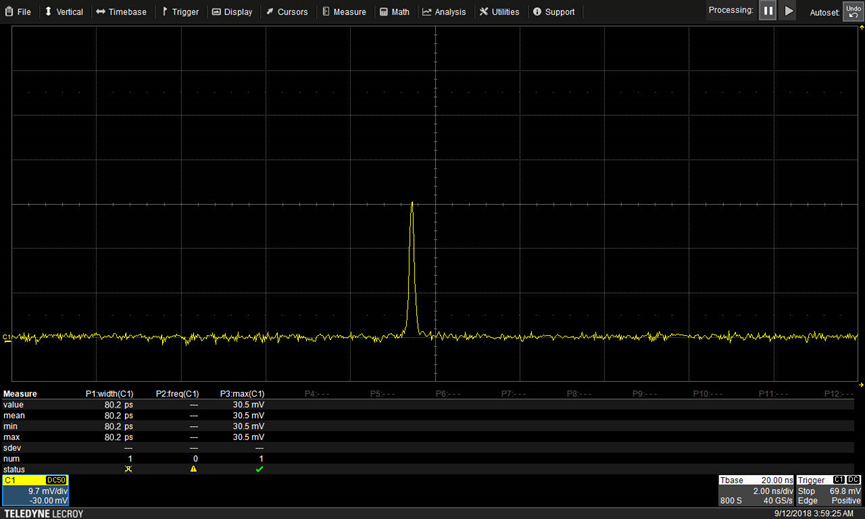This screenshot has height=519, width=865.
Task: Pause processing with the pause button
Action: point(767,10)
